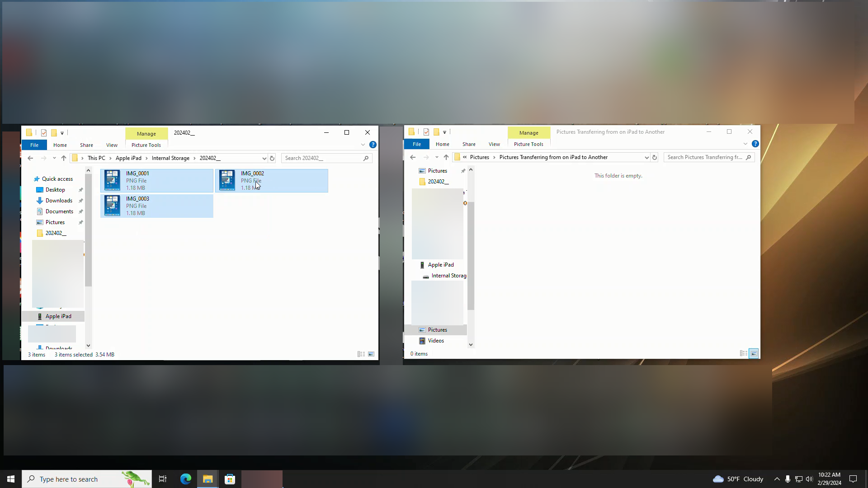Switch to large icons view in left window
Viewport: 868px width, 488px height.
coord(371,354)
